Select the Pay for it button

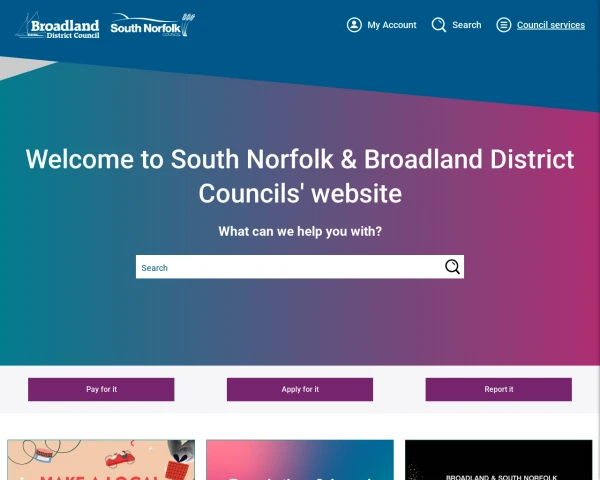101,389
